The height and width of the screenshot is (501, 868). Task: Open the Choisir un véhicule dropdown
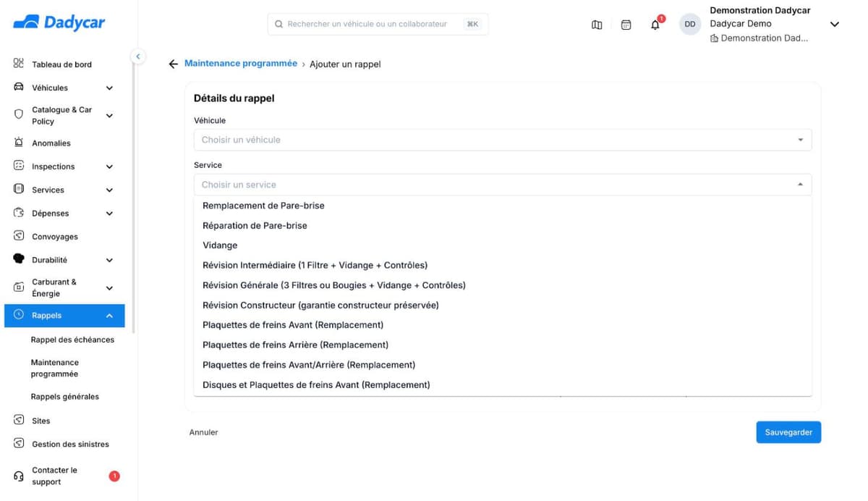click(x=502, y=140)
